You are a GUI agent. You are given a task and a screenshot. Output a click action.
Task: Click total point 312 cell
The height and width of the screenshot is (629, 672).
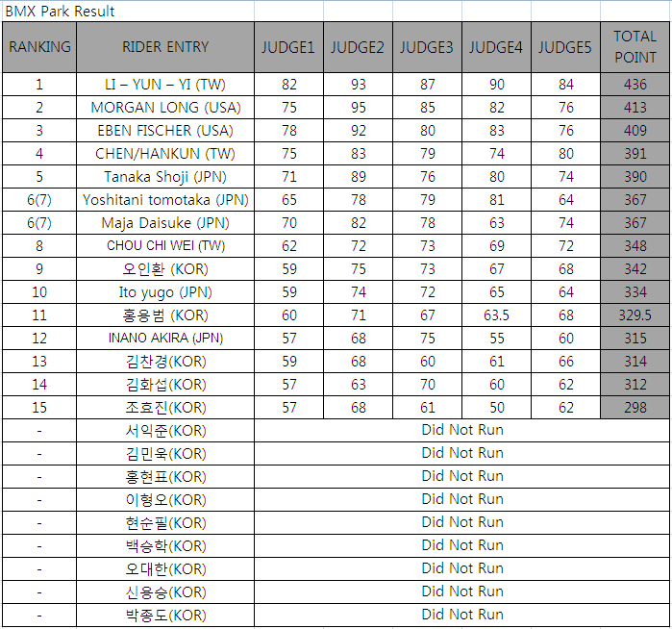[635, 385]
